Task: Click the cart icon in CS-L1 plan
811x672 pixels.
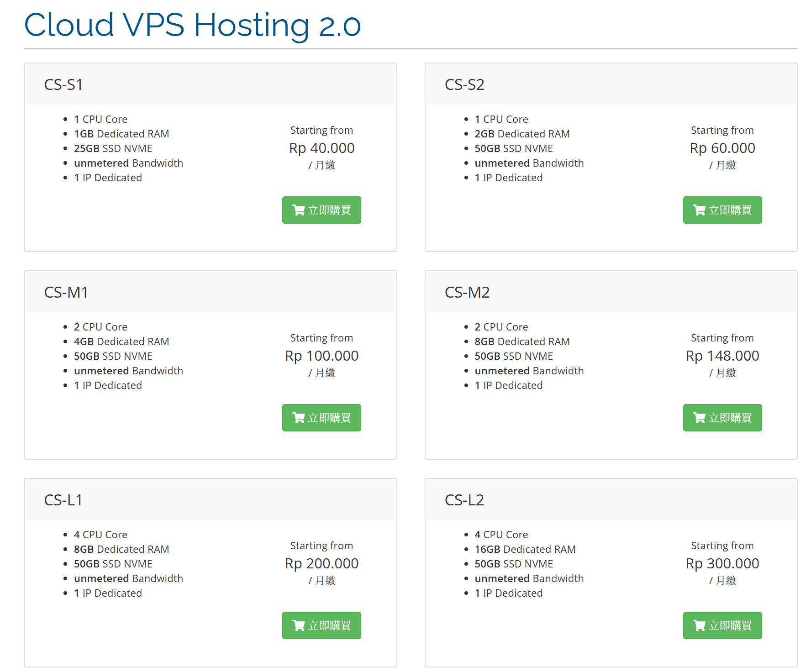Action: tap(299, 625)
